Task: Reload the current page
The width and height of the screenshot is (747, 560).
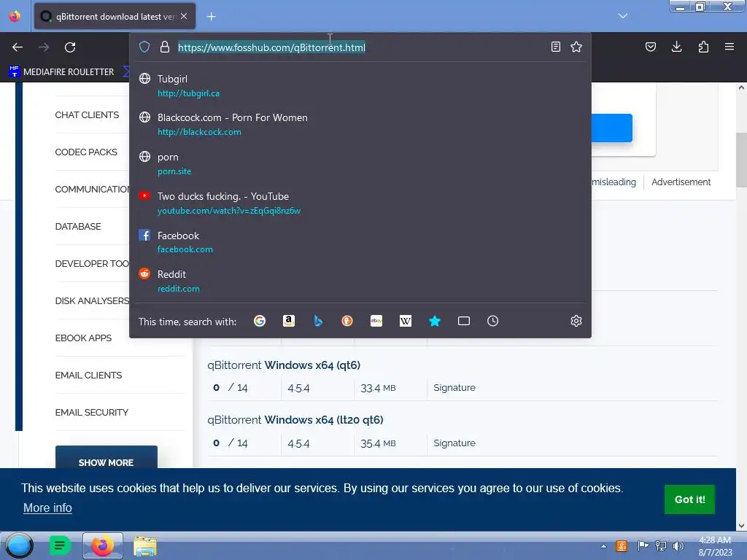Action: [x=70, y=47]
